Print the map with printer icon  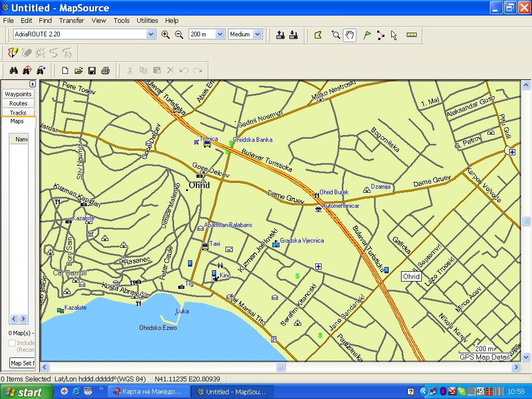(x=105, y=71)
